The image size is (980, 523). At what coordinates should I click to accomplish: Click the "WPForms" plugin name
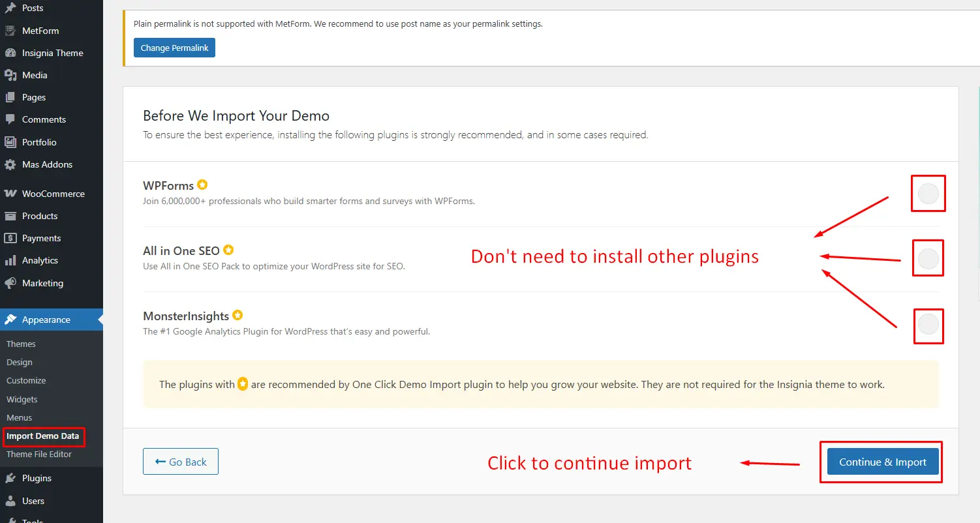[168, 186]
